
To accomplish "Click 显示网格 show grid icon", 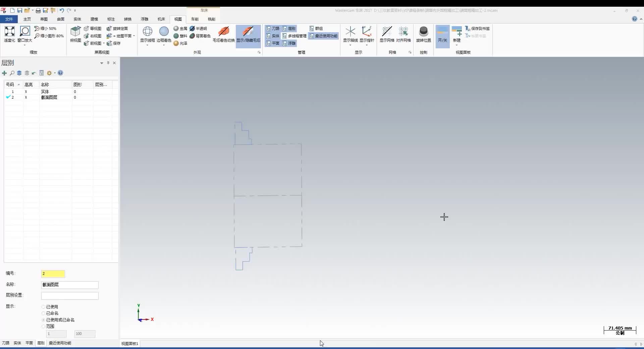I will tap(387, 34).
